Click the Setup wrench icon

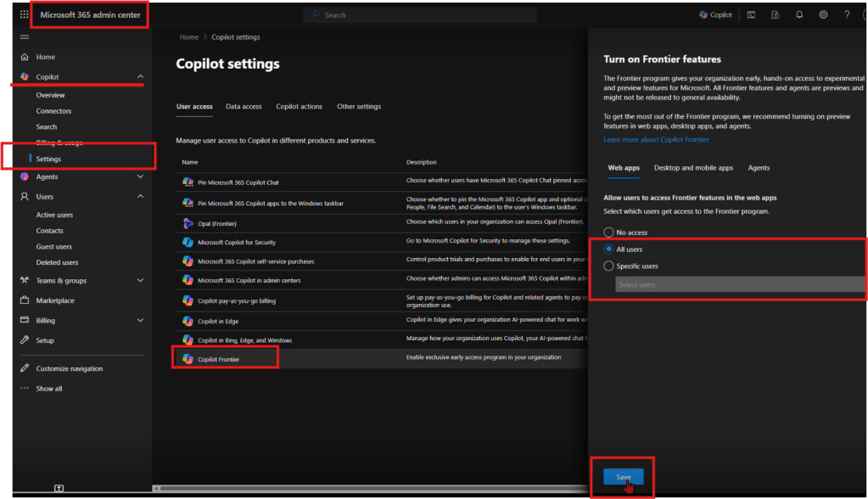[25, 340]
